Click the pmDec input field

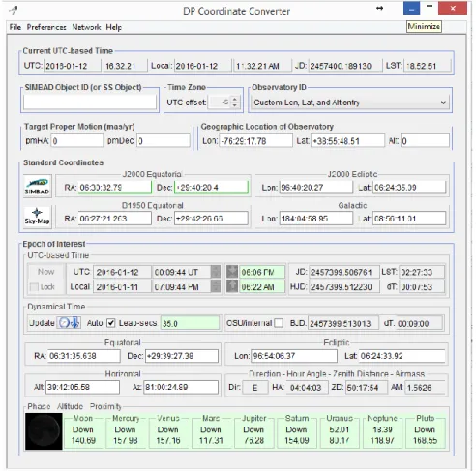pos(164,141)
